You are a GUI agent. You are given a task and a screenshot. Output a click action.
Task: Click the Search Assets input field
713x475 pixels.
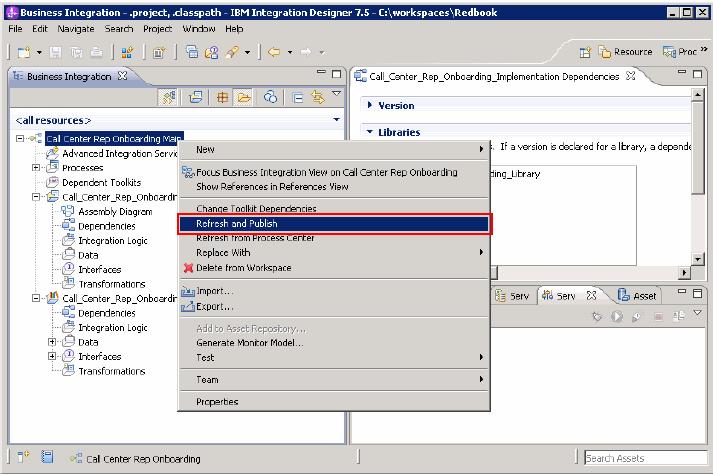pyautogui.click(x=646, y=458)
